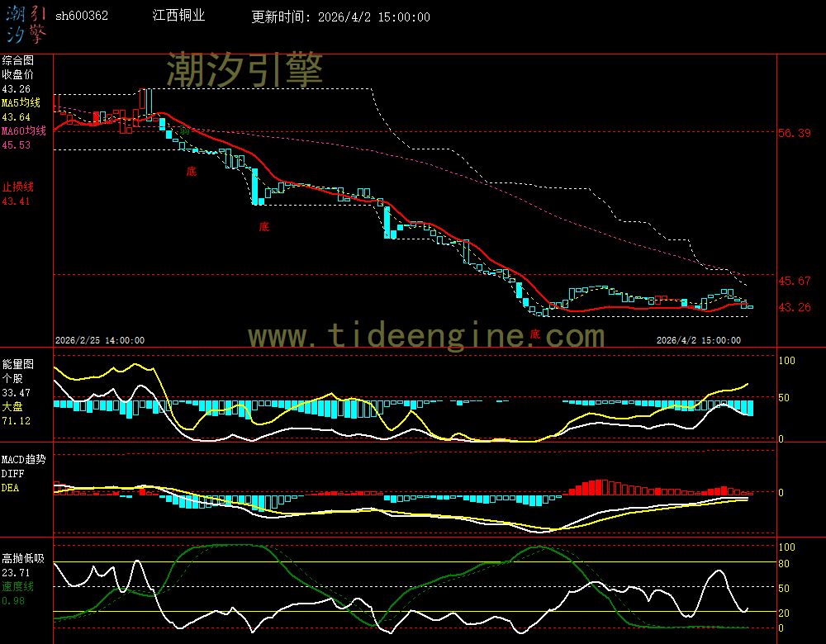This screenshot has height=644, width=826.
Task: Click the yellow 大盘 legend label
Action: [12, 407]
